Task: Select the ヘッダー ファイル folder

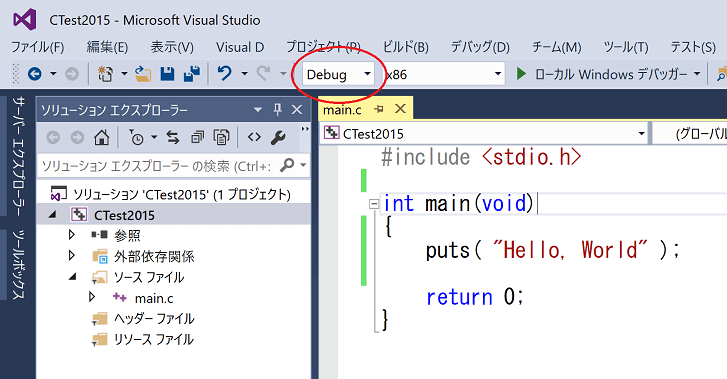Action: [154, 318]
